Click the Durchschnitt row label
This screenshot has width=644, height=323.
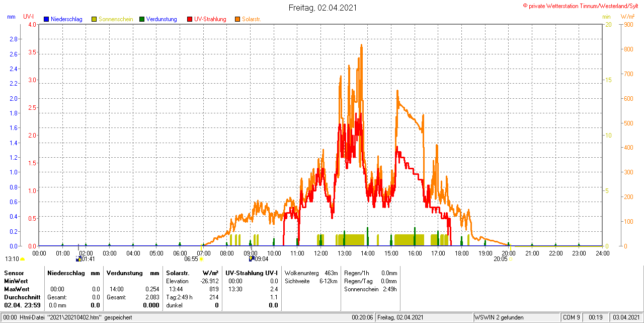tap(22, 297)
